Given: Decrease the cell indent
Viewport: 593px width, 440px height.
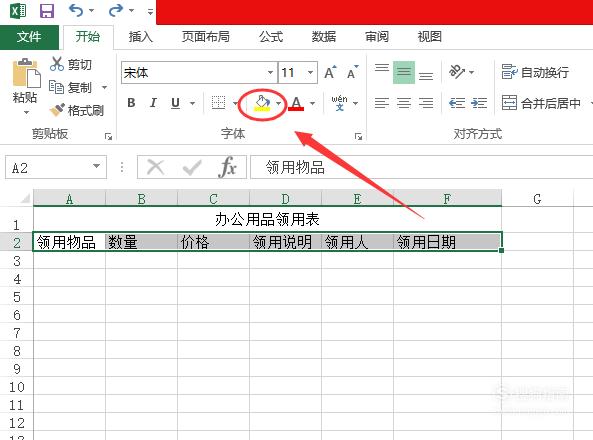Looking at the screenshot, I should pos(457,103).
